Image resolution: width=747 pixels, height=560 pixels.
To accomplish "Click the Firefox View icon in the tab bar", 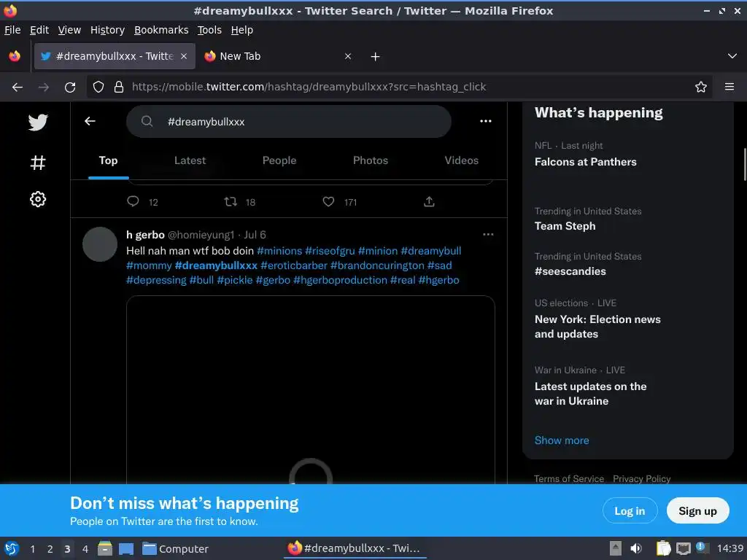I will click(15, 56).
